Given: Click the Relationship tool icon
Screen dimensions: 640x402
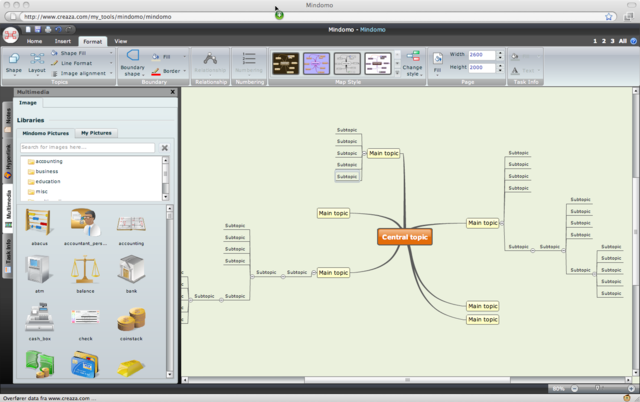Looking at the screenshot, I should pyautogui.click(x=210, y=59).
